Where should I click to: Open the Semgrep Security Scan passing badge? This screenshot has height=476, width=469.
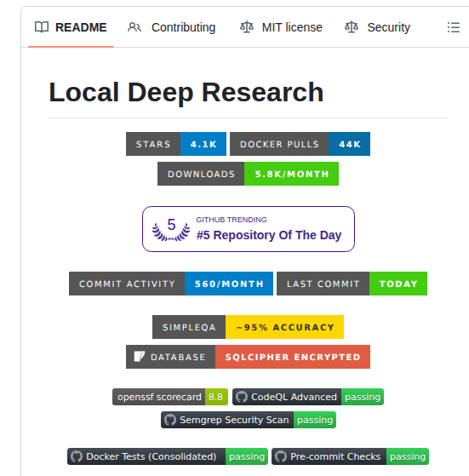[249, 420]
